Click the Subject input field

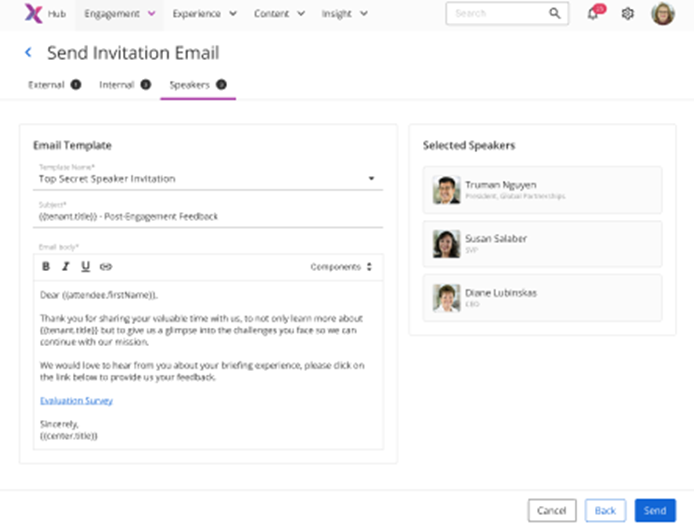pyautogui.click(x=208, y=216)
